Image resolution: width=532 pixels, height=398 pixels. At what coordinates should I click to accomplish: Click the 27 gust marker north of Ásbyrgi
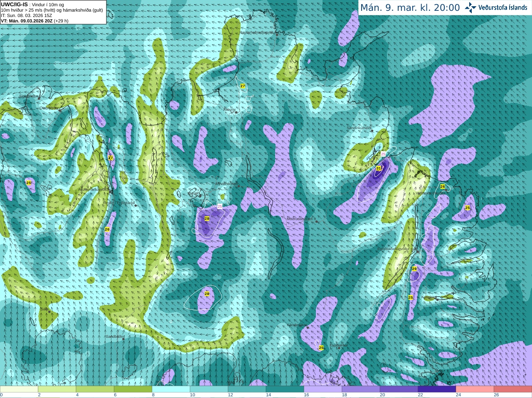pyautogui.click(x=243, y=86)
